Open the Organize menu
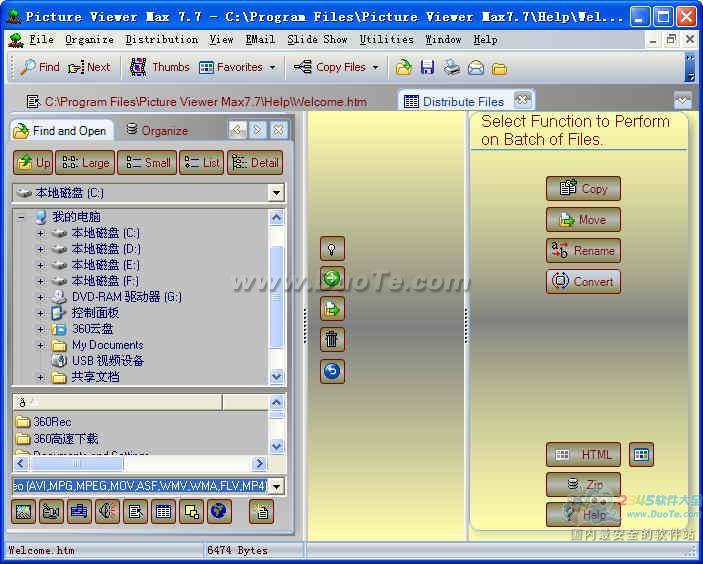The height and width of the screenshot is (564, 703). point(89,40)
